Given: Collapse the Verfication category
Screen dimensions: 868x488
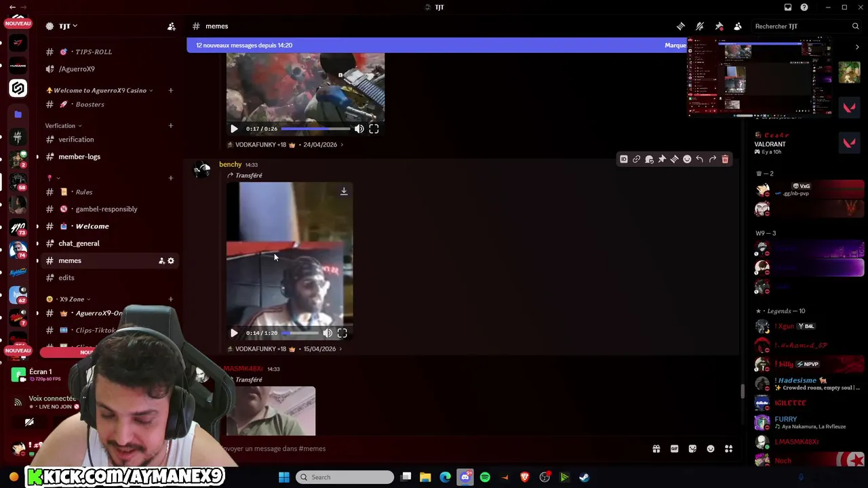Looking at the screenshot, I should (x=63, y=125).
